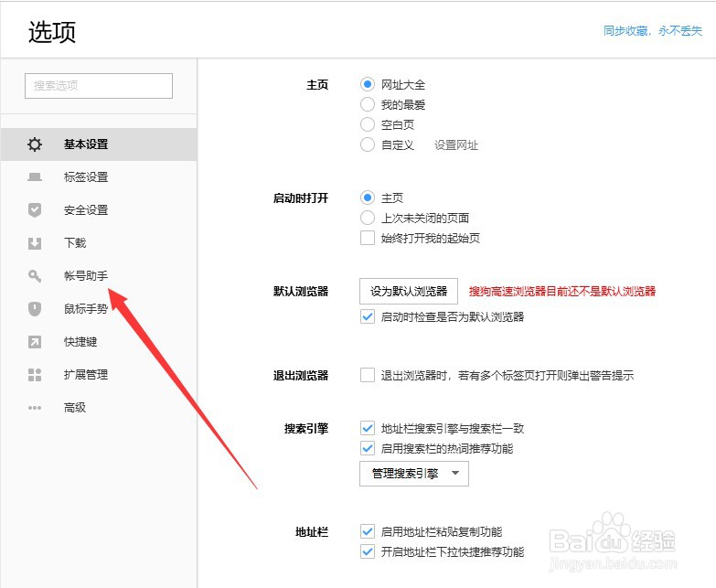Screen dimensions: 716x588
Task: Click the download arrow icon beside 下载
Action: (35, 243)
